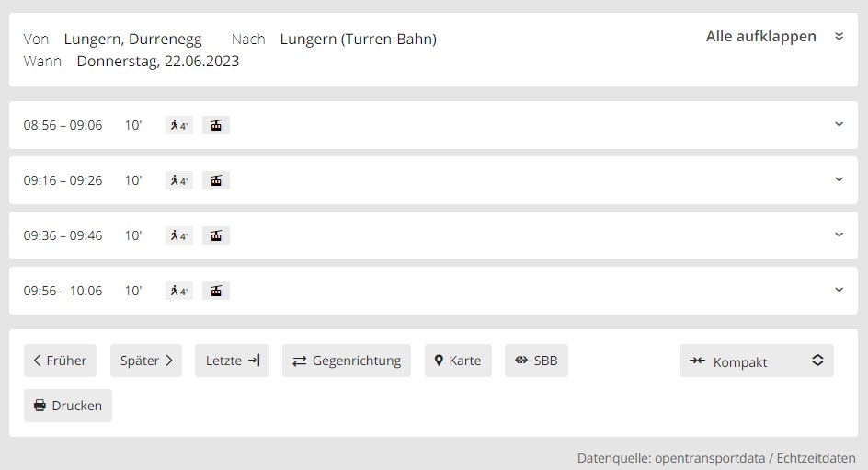Click cable car icon in 09:56 connection
The height and width of the screenshot is (470, 868).
(216, 291)
